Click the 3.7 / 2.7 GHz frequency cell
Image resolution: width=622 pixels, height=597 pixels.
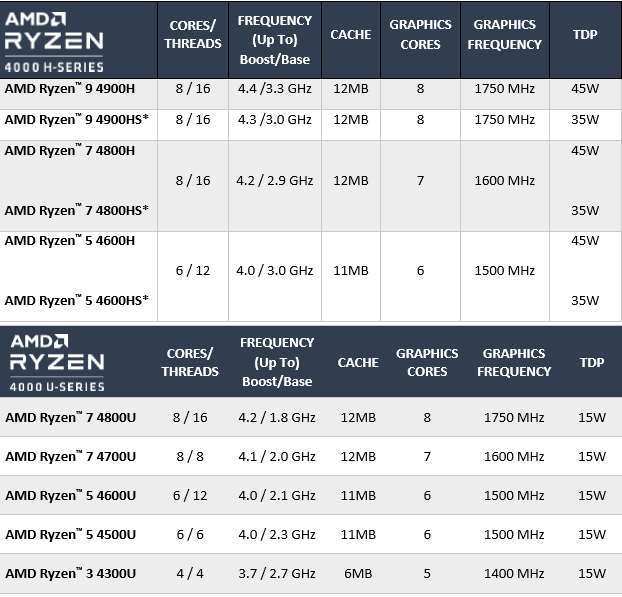coord(277,573)
